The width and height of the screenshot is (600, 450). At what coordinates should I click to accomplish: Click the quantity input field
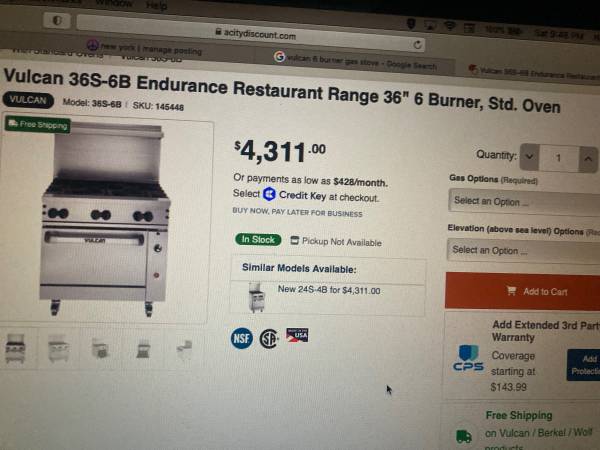tap(559, 158)
